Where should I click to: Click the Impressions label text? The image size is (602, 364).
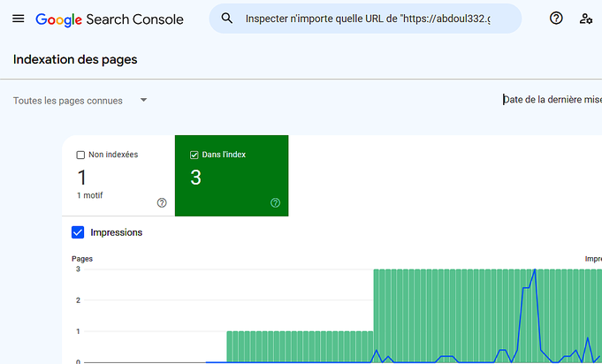point(117,232)
